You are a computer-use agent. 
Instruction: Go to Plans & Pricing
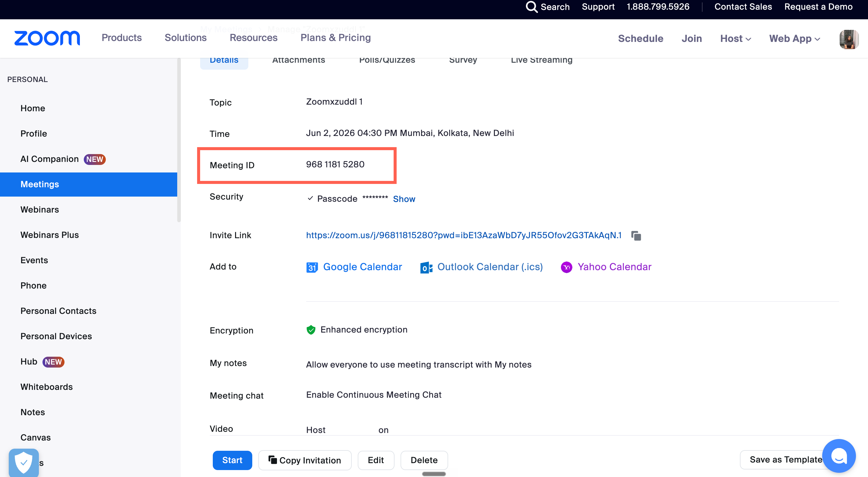click(x=336, y=38)
